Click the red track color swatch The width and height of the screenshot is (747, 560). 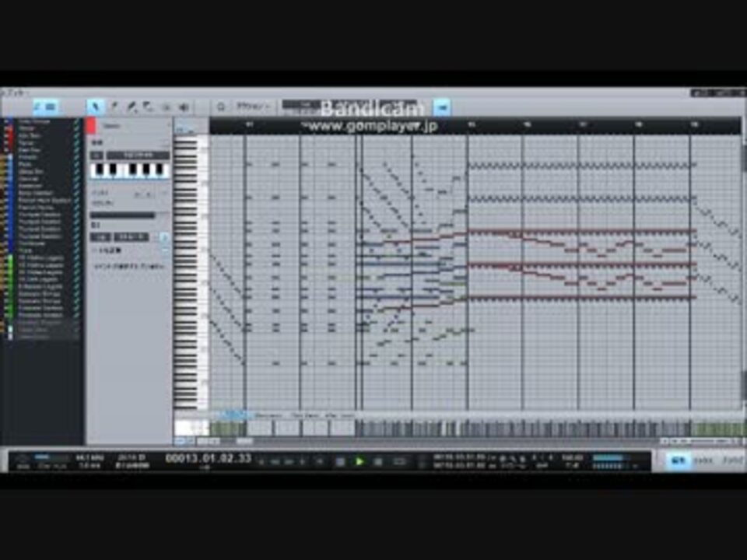(x=90, y=126)
